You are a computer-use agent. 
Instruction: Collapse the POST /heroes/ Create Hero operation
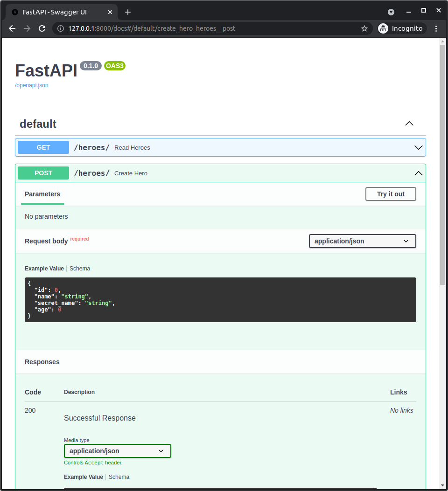(418, 173)
